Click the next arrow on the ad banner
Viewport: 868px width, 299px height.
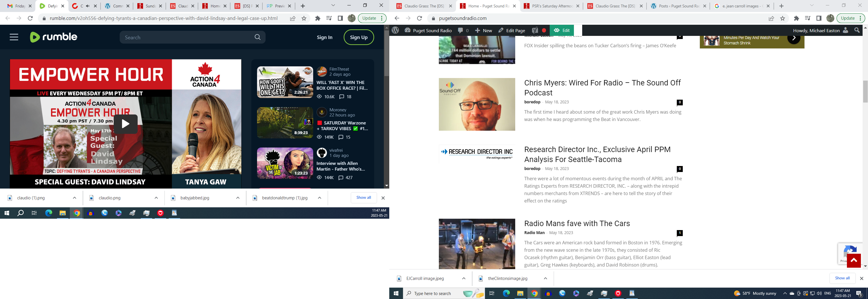(x=793, y=38)
